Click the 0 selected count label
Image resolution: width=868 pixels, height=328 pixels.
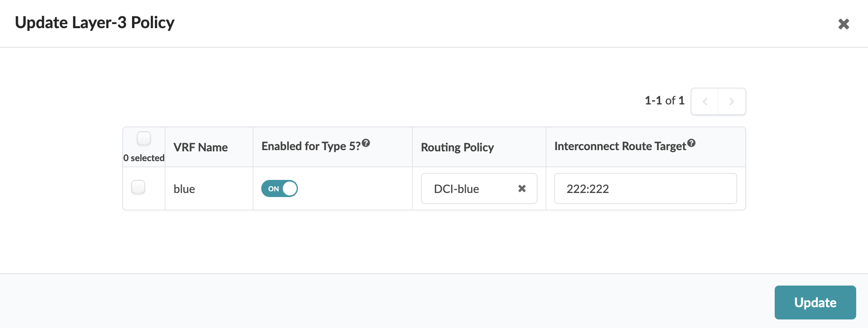tap(144, 158)
